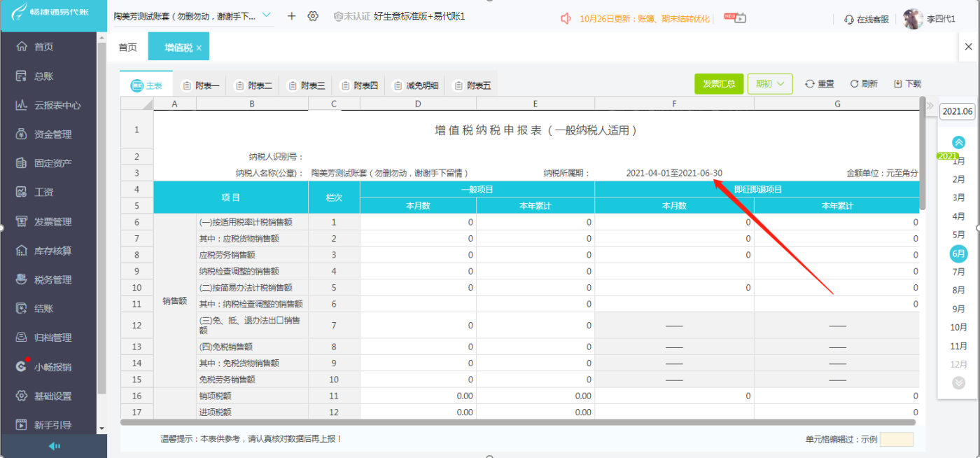Close all tabs with X at right edge
Image resolution: width=980 pixels, height=458 pixels.
(x=968, y=47)
